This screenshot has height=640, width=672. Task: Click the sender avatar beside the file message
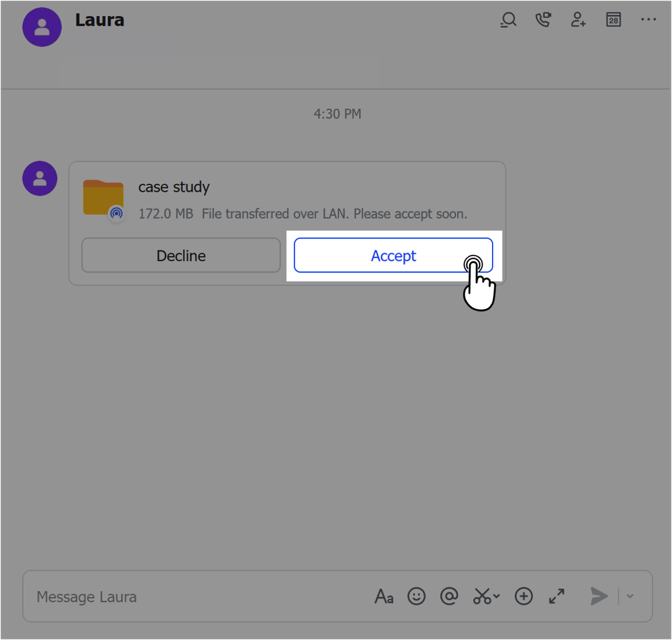[x=40, y=178]
